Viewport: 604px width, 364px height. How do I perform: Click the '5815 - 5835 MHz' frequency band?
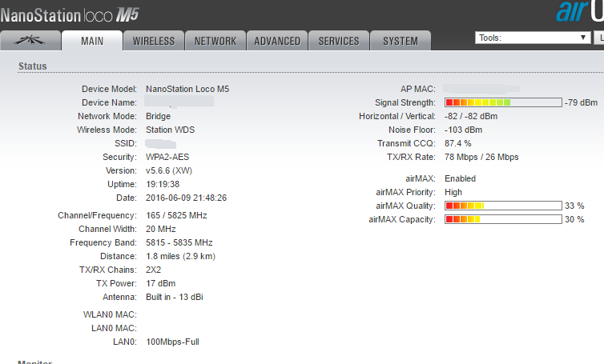click(179, 242)
